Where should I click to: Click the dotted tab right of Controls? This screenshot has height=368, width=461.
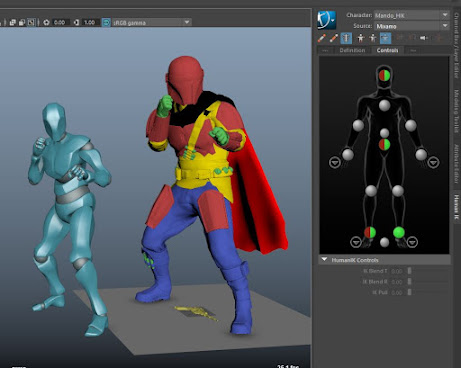click(x=413, y=50)
